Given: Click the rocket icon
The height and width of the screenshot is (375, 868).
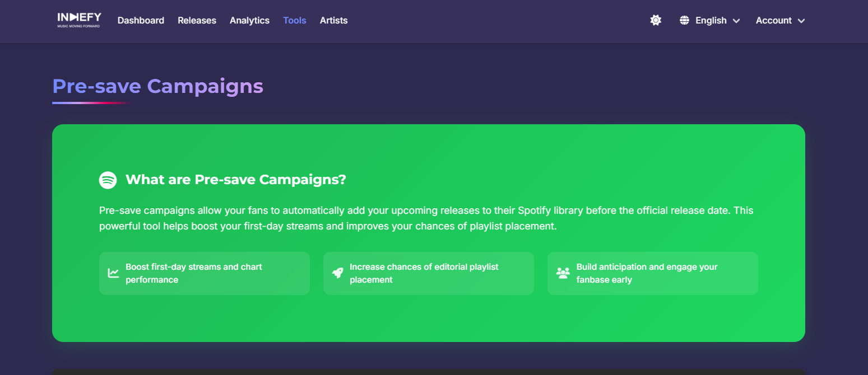Looking at the screenshot, I should 337,273.
